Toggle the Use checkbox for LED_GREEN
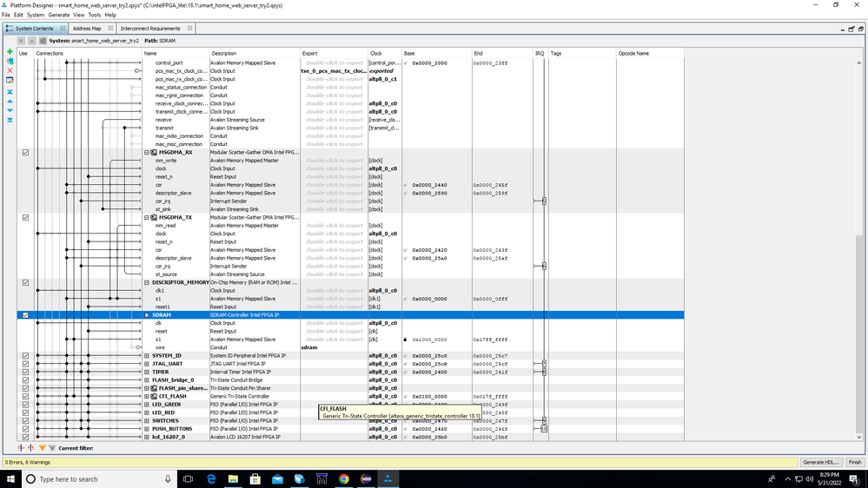This screenshot has height=488, width=868. click(x=25, y=405)
